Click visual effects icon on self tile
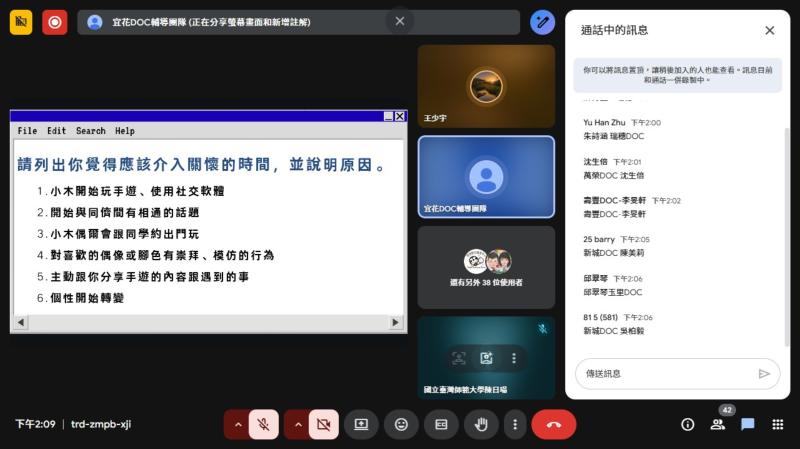The height and width of the screenshot is (449, 800). [486, 358]
